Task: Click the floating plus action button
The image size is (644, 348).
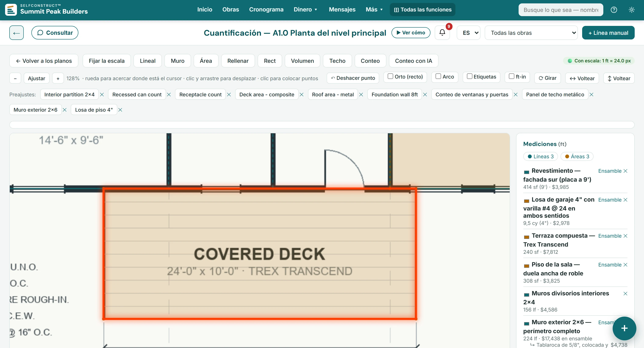Action: point(624,328)
